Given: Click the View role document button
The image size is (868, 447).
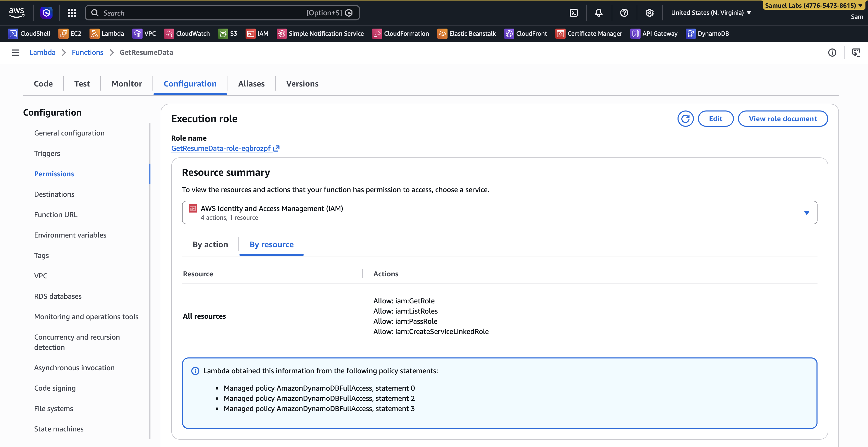Looking at the screenshot, I should click(x=782, y=119).
